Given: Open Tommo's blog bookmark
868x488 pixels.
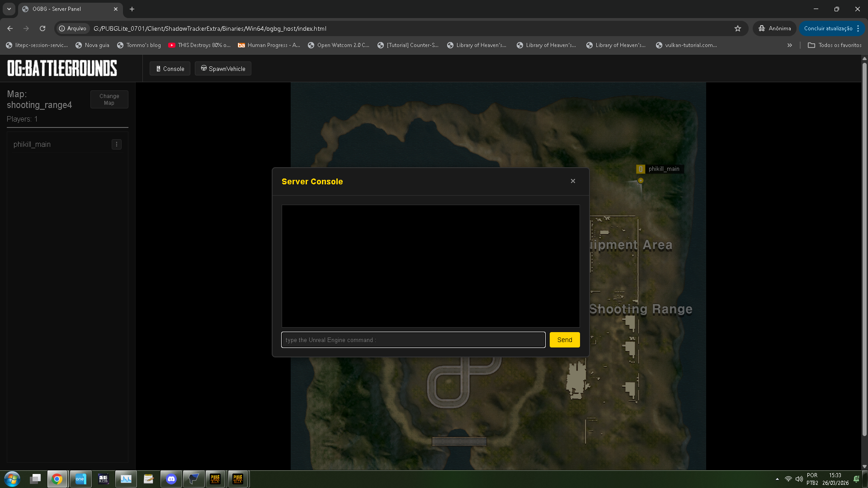Looking at the screenshot, I should click(139, 45).
